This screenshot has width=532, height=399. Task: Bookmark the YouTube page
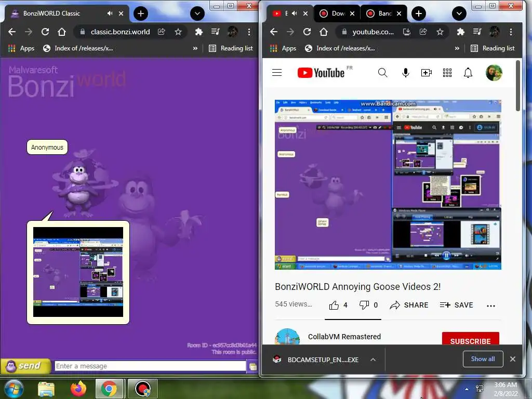tap(440, 32)
